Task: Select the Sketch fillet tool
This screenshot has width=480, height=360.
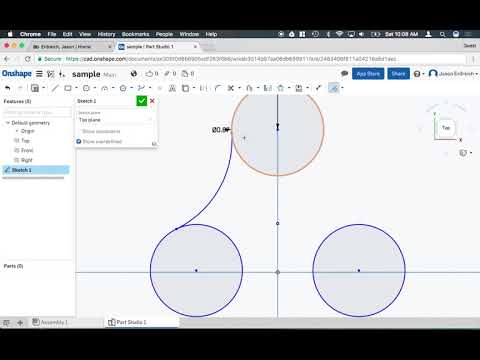Action: [218, 88]
